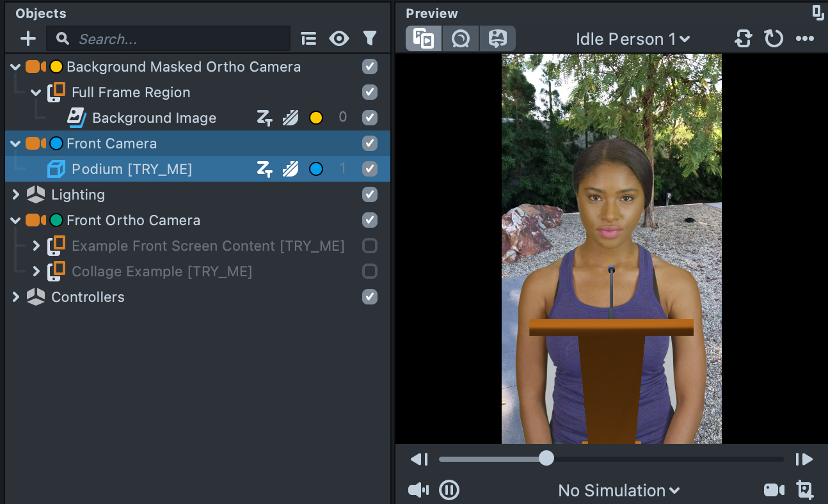Enable Example Front Screen Content checkbox
Viewport: 828px width, 504px height.
[x=370, y=246]
